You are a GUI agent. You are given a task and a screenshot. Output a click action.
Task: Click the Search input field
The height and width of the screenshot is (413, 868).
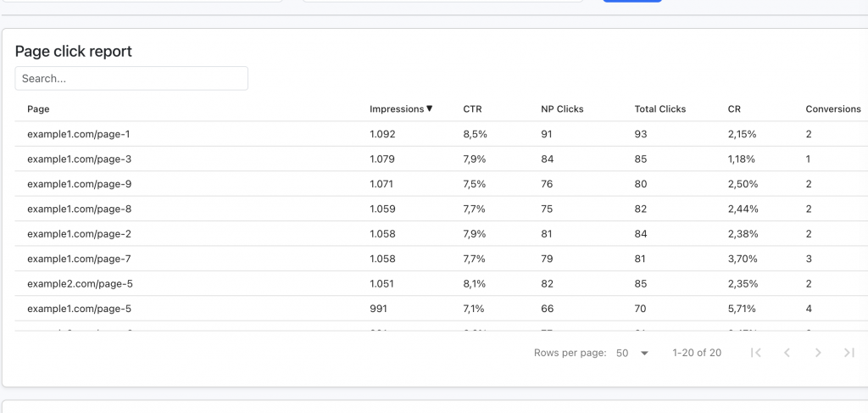pos(131,78)
